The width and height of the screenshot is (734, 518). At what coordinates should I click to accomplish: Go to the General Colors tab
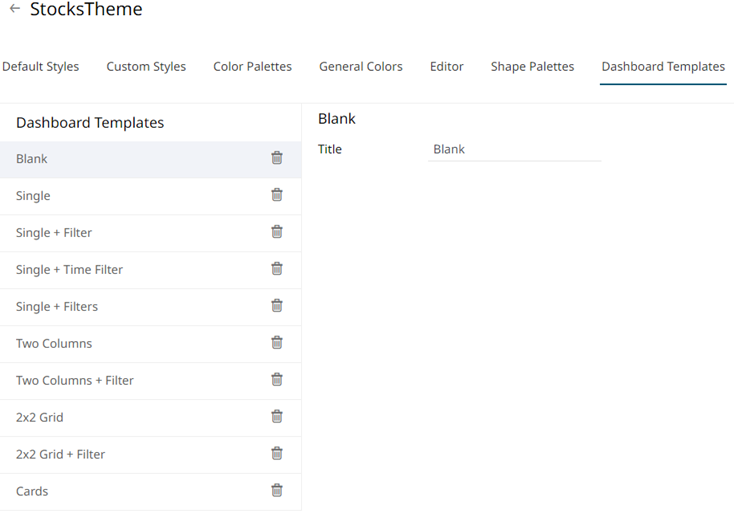361,67
